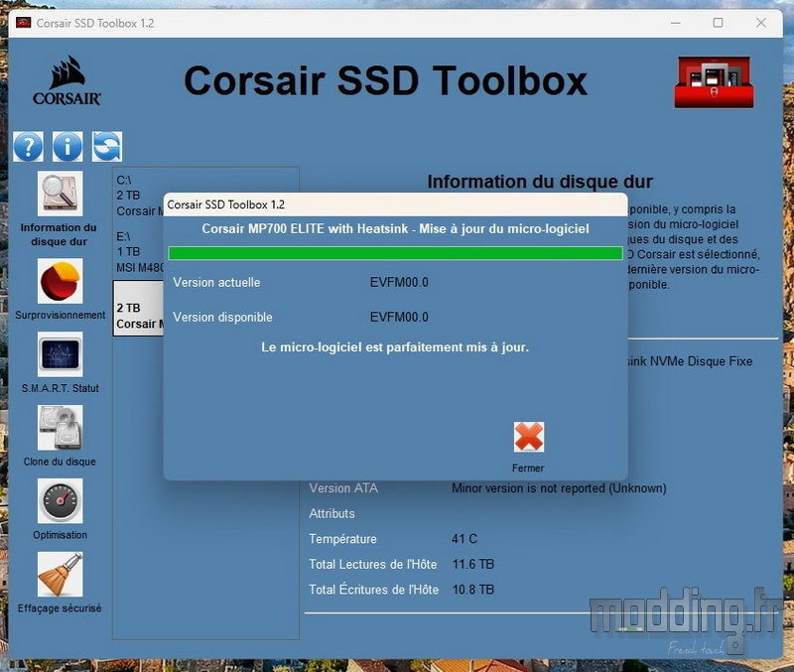Launch the Clone du disque tool
Viewport: 794px width, 672px height.
click(60, 428)
